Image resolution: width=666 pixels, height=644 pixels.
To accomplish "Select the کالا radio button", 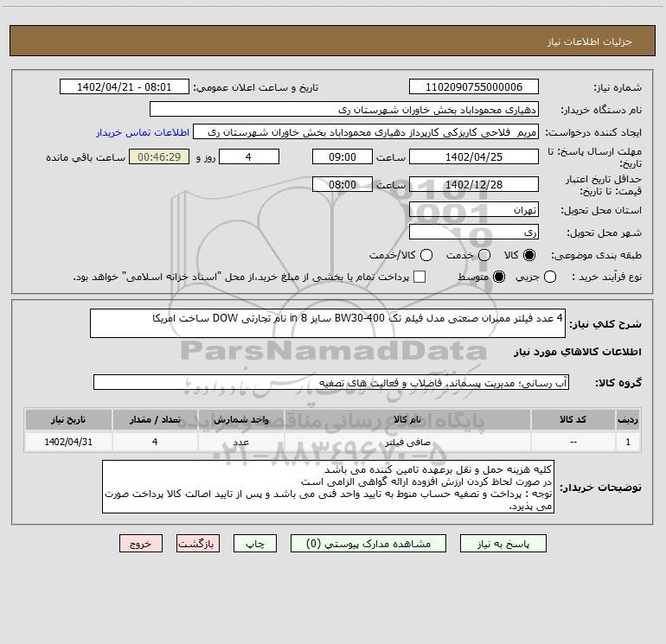I will [x=529, y=255].
